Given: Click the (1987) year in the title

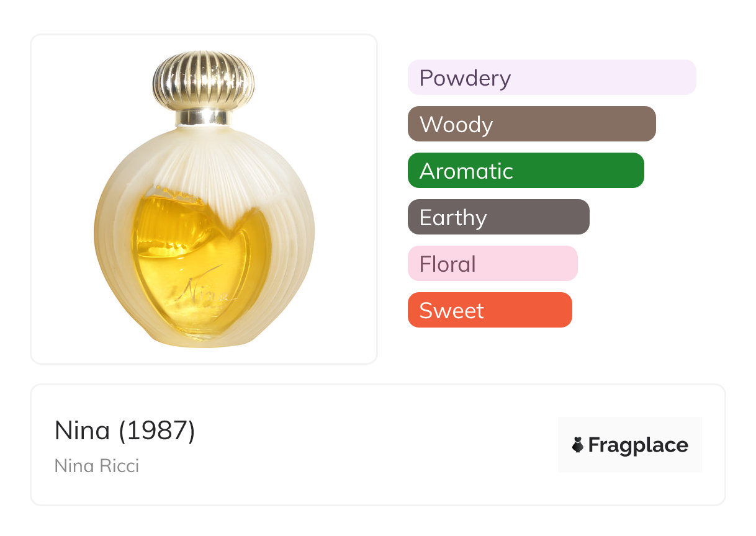Looking at the screenshot, I should 157,431.
